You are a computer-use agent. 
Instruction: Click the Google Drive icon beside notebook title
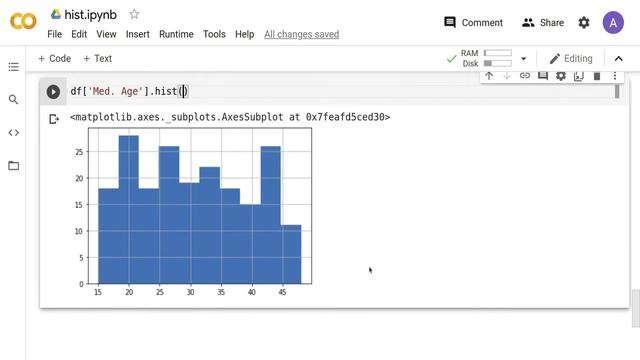coord(56,14)
